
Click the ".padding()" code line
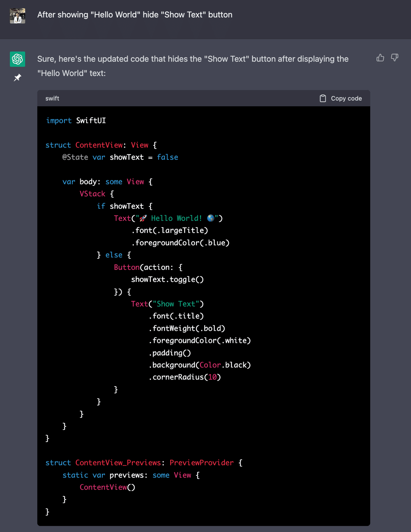170,353
